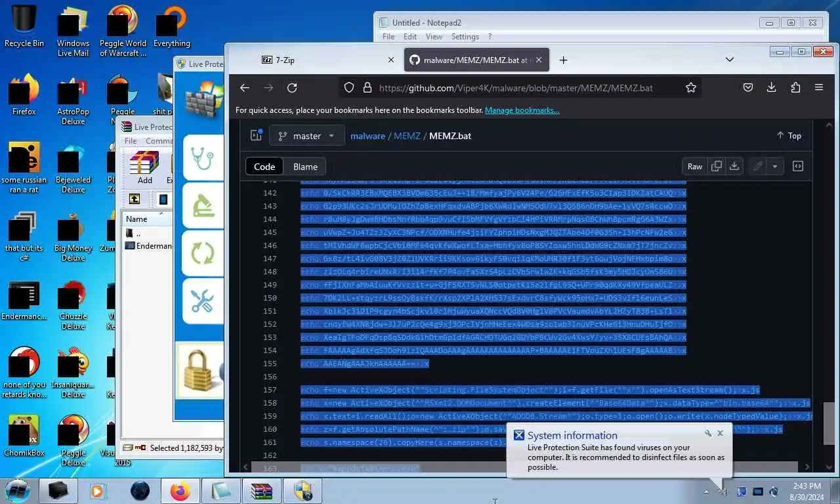Viewport: 840px width, 504px height.
Task: Open the Windows Start button
Action: point(18,490)
